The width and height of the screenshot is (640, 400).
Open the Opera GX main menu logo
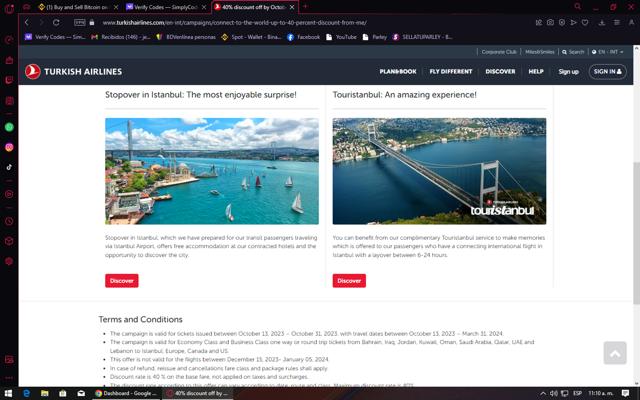point(9,8)
